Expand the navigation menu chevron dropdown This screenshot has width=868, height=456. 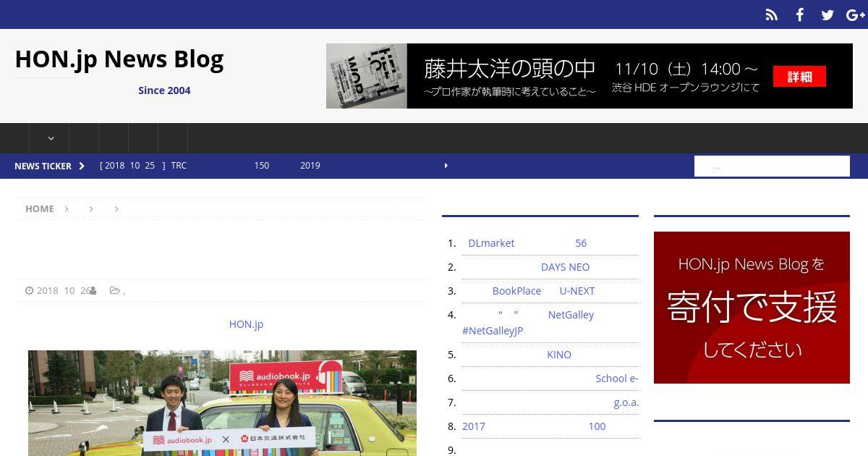(x=51, y=138)
